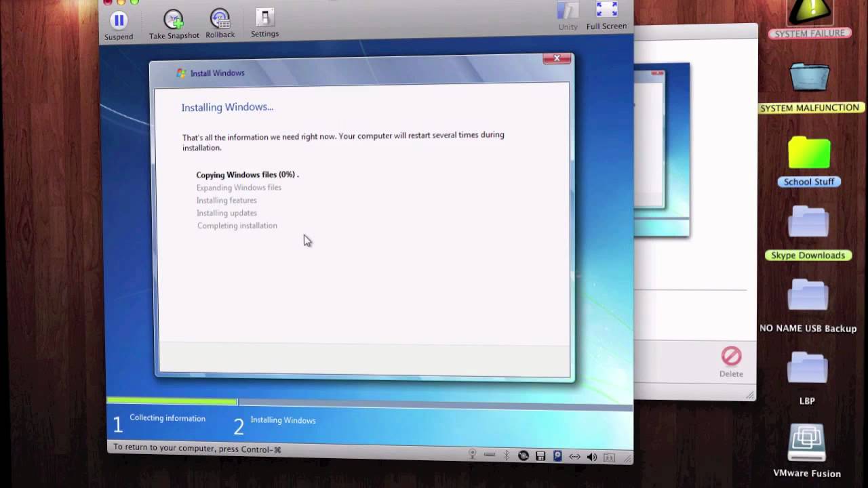
Task: Click the Bluetooth status bar icon
Action: [x=507, y=455]
